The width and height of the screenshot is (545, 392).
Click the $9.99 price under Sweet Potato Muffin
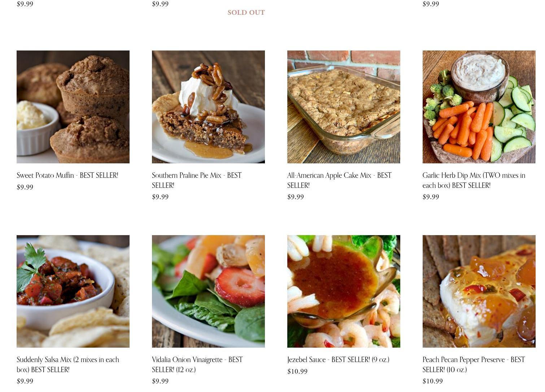pyautogui.click(x=25, y=187)
